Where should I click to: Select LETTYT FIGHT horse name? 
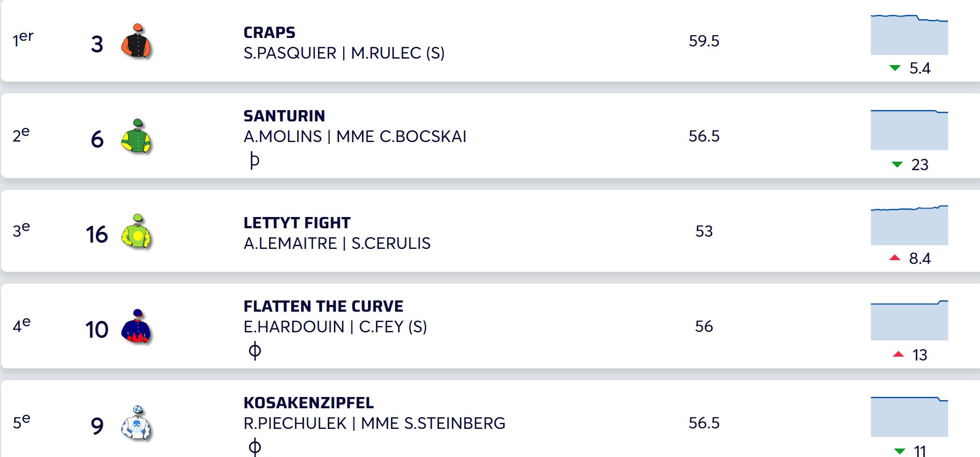click(297, 223)
